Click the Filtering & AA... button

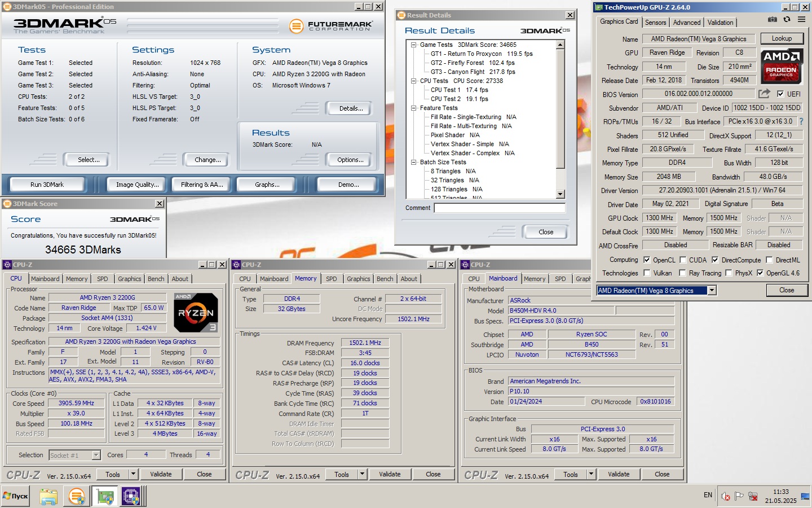click(x=202, y=185)
